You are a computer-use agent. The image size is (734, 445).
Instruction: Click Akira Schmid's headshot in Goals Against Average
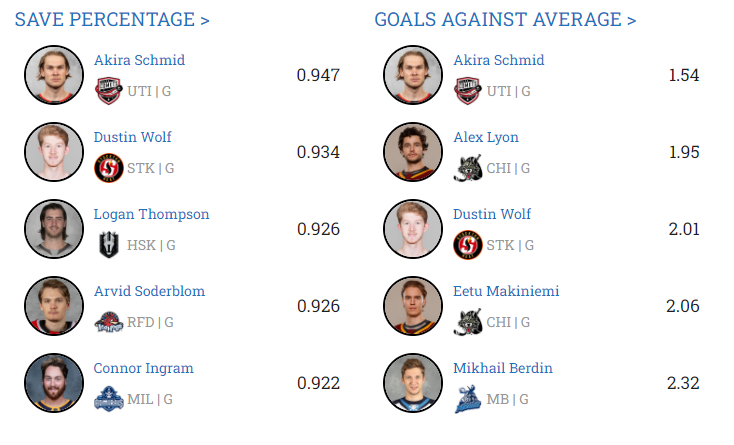[413, 74]
